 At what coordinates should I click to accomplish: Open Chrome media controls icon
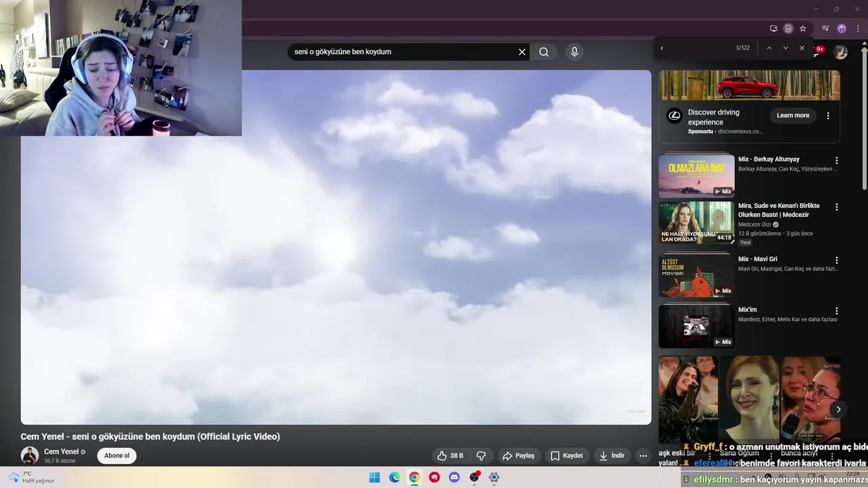coord(825,28)
